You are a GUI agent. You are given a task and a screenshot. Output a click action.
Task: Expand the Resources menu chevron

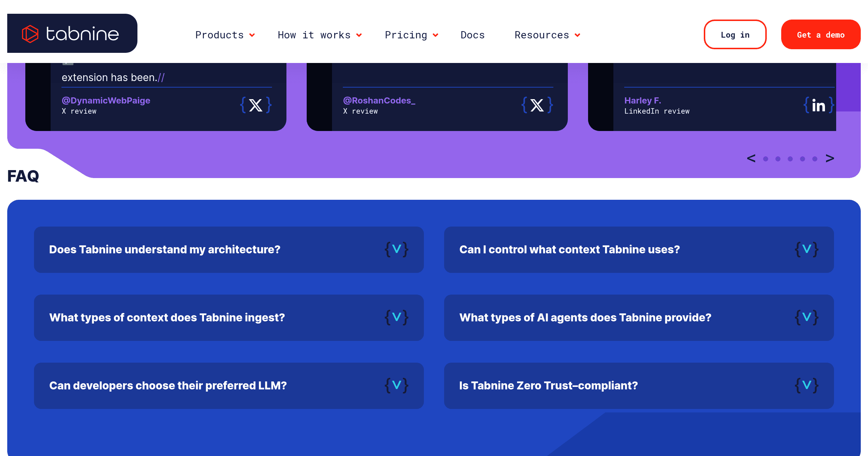coord(578,35)
